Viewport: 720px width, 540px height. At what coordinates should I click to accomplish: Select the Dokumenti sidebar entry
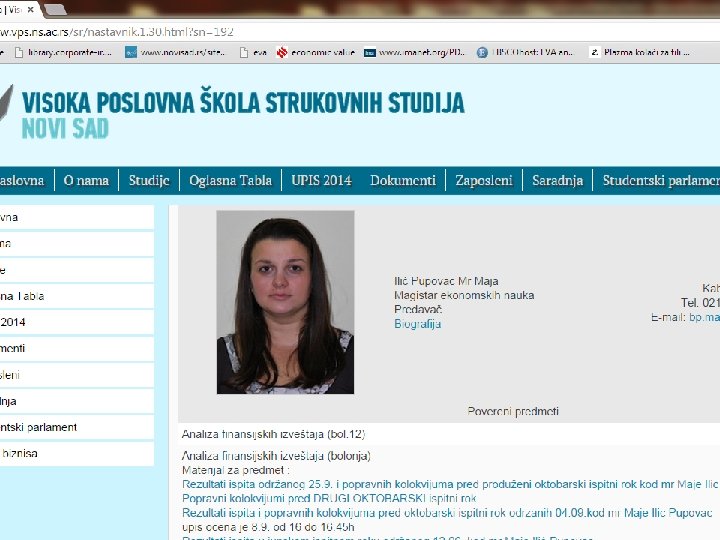[77, 349]
